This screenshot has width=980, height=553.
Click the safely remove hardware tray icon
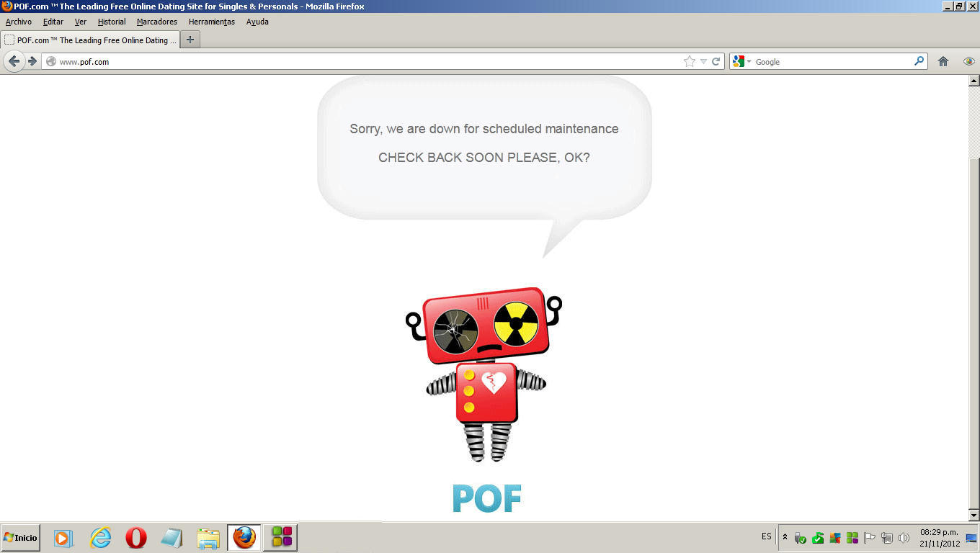(801, 538)
